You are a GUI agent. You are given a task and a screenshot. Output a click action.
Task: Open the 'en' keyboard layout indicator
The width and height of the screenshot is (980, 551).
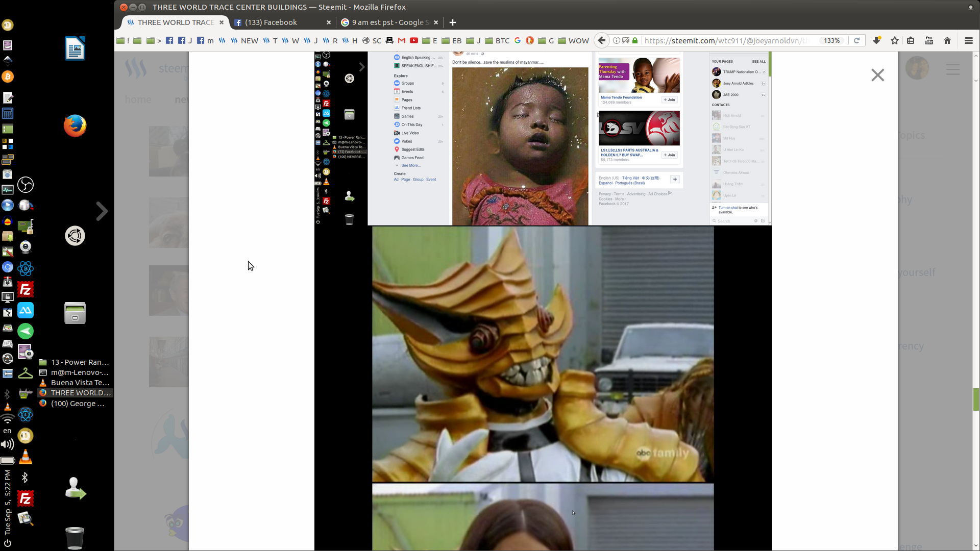click(x=7, y=431)
